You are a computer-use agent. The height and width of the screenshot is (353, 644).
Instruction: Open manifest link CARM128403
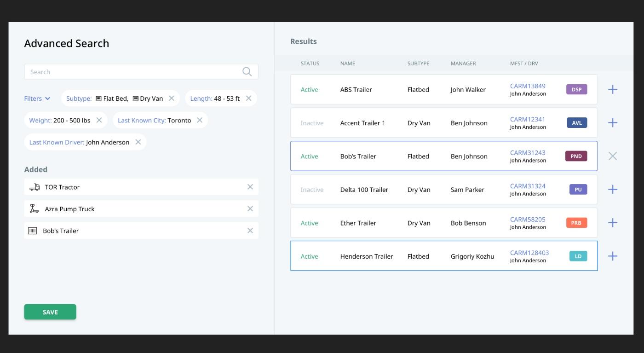pyautogui.click(x=529, y=253)
